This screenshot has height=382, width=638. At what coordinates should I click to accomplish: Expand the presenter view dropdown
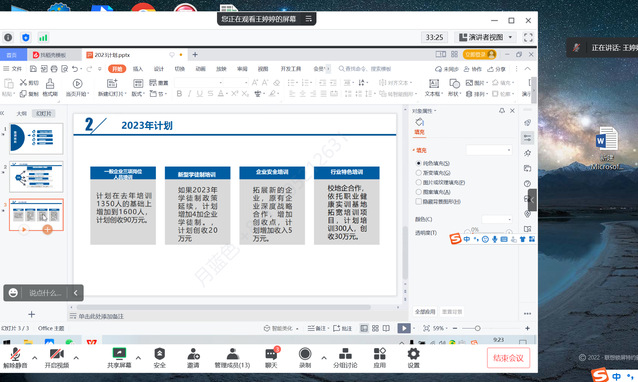coord(510,37)
